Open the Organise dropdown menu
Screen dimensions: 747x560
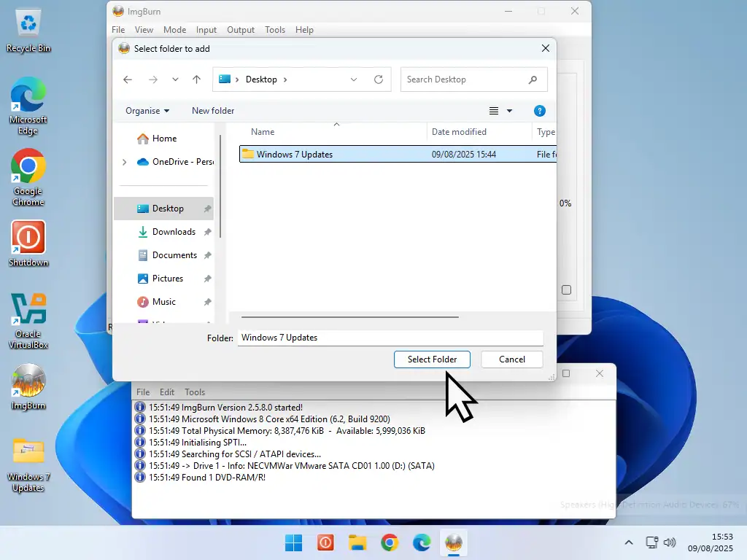click(147, 111)
